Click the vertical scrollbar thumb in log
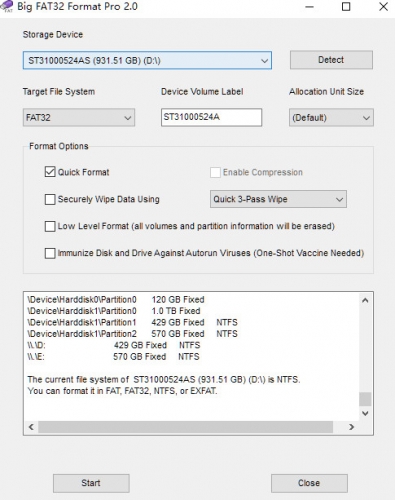 click(365, 399)
